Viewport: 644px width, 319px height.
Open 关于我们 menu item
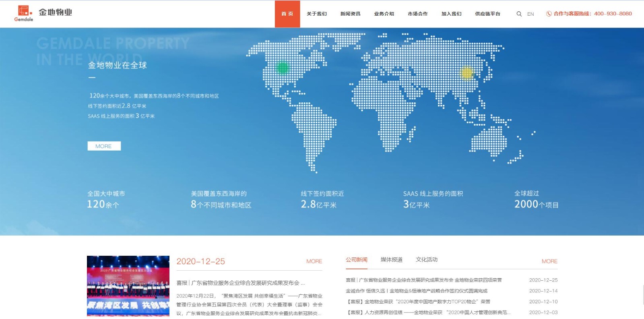point(317,14)
